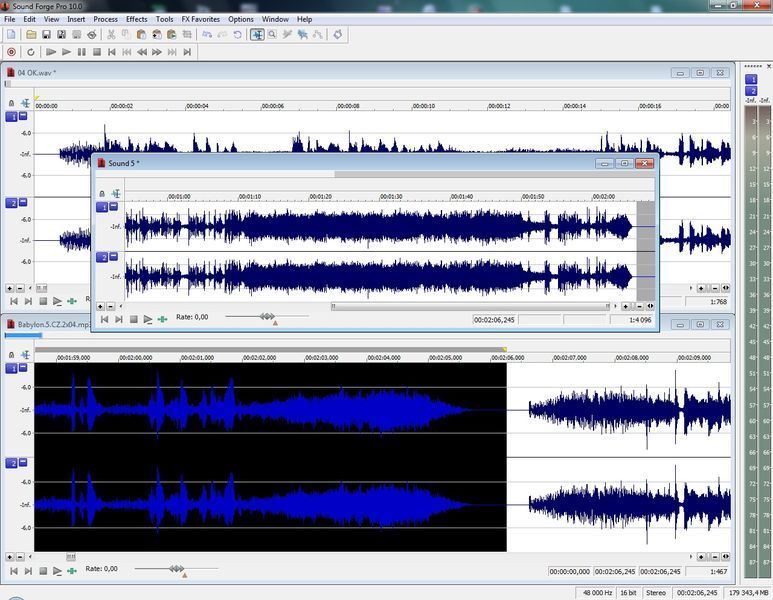
Task: Click meter channel 1 button in meters panel
Action: pos(751,79)
